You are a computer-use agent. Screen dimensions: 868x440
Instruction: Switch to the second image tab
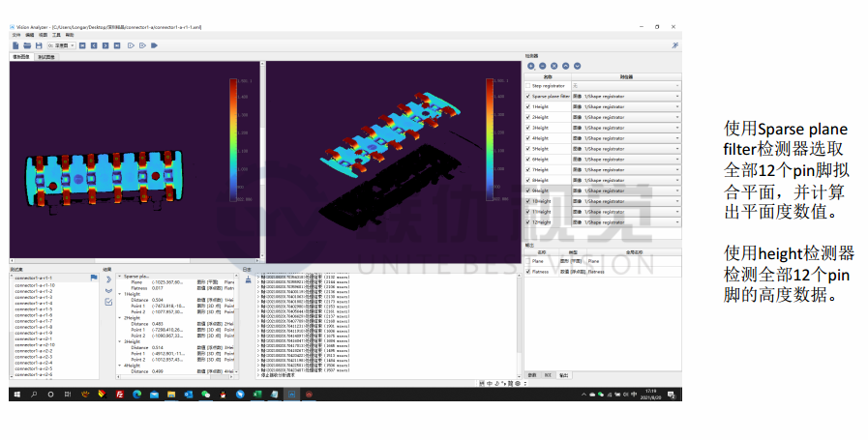point(45,57)
